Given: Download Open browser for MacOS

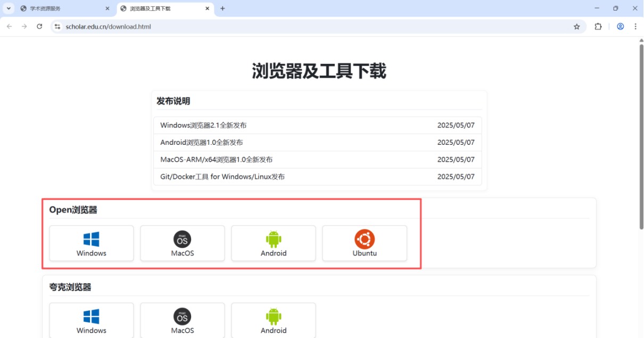Looking at the screenshot, I should tap(183, 243).
